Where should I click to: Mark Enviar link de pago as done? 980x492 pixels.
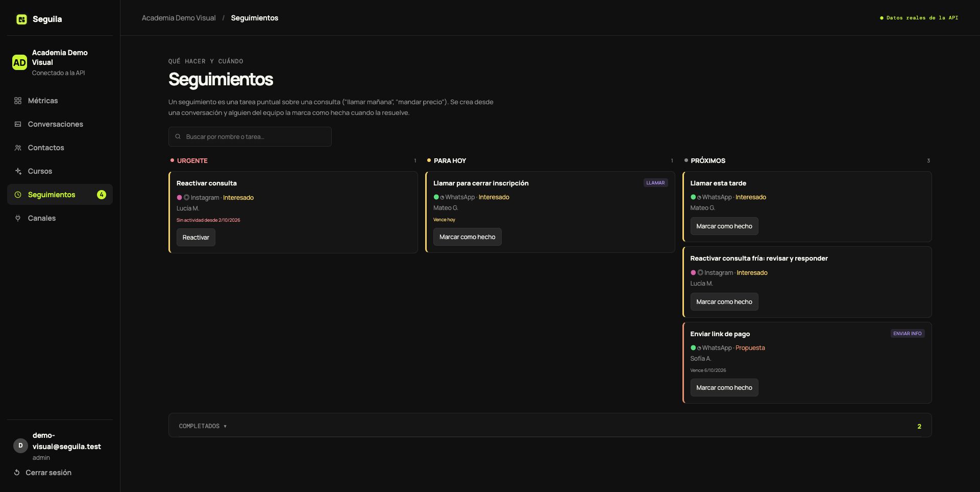point(724,388)
